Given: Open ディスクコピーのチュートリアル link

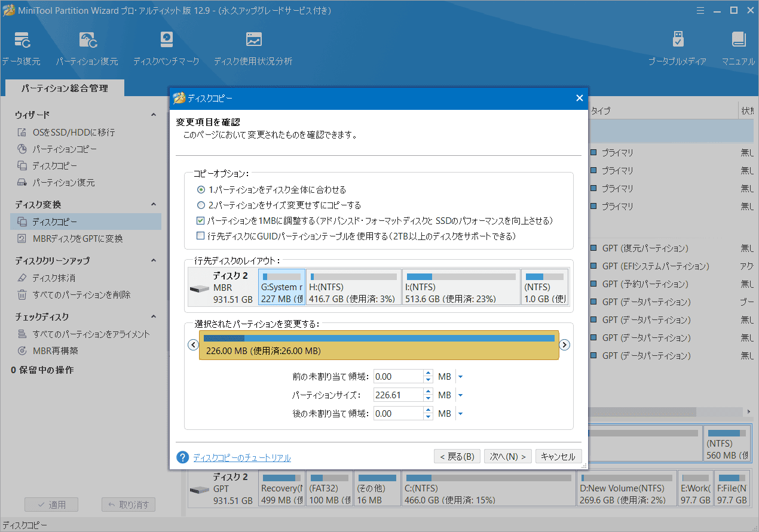Looking at the screenshot, I should [x=242, y=458].
